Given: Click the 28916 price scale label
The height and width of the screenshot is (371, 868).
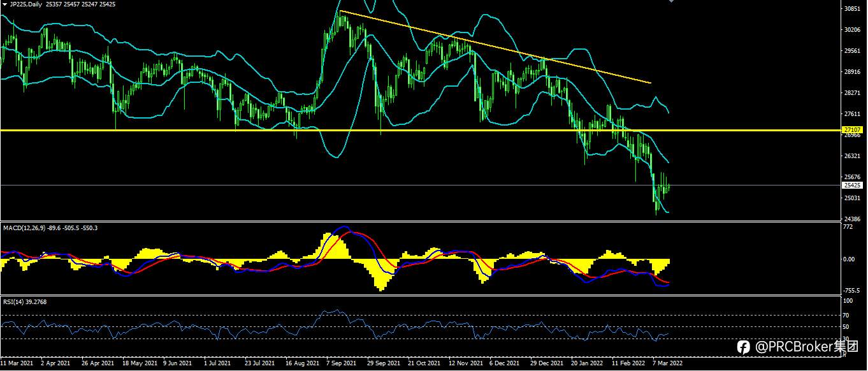Looking at the screenshot, I should click(x=853, y=72).
